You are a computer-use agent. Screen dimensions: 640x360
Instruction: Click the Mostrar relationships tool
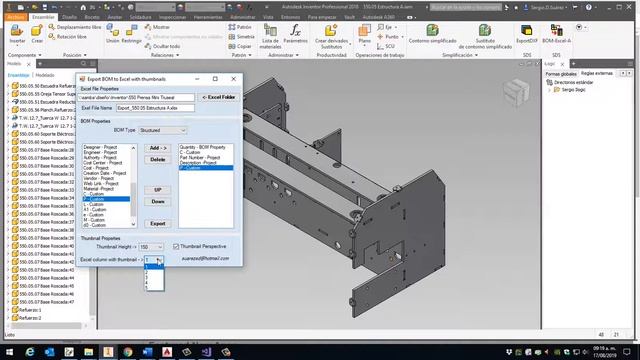pyautogui.click(x=157, y=27)
